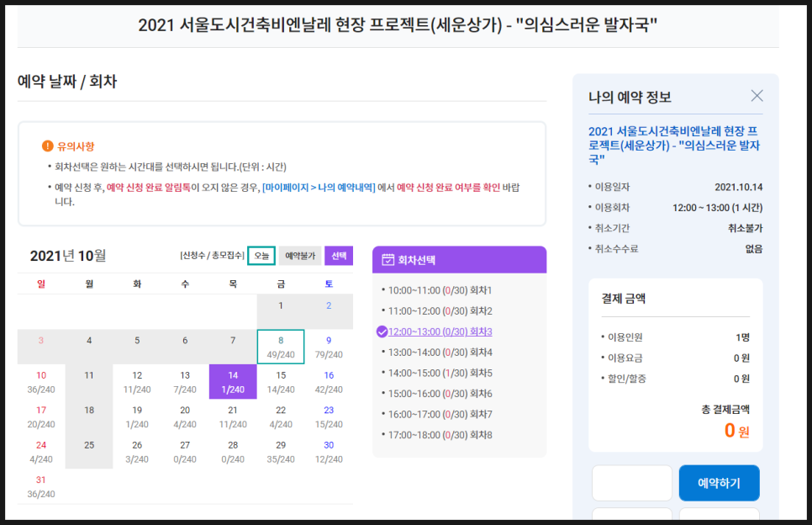Pick October 30 (12/240) on the calendar
Screen dimensions: 812x525
[x=329, y=452]
